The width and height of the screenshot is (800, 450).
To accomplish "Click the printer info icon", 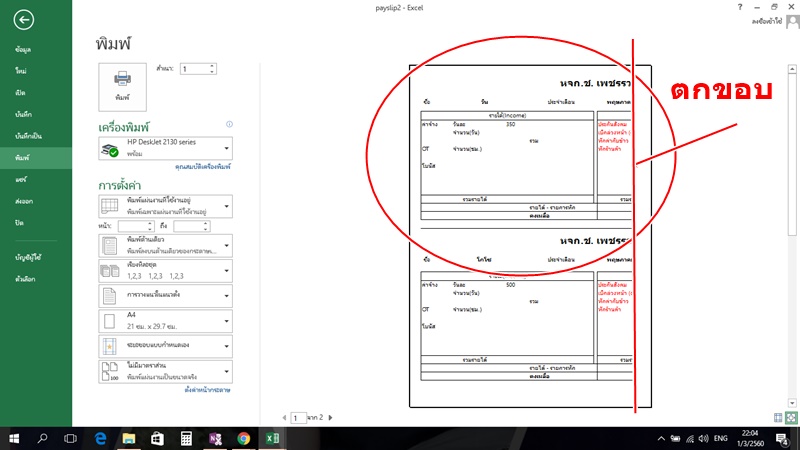I will coord(230,124).
